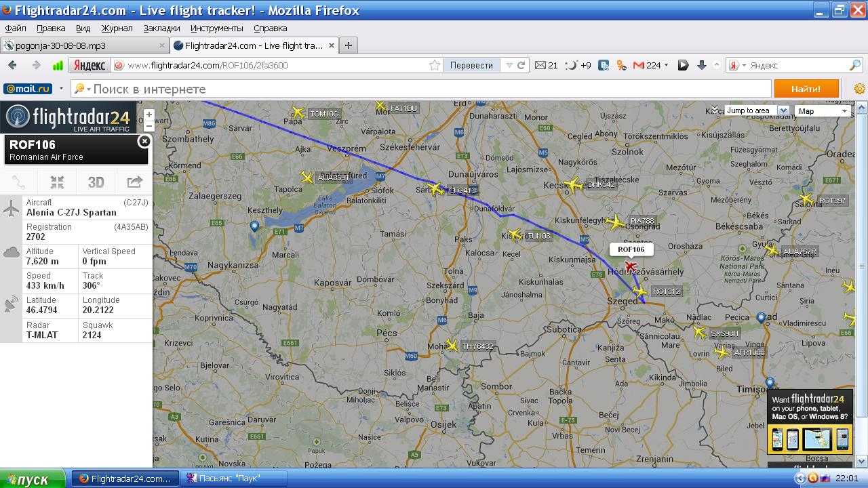
Task: Bookmark page with star icon
Action: point(435,65)
